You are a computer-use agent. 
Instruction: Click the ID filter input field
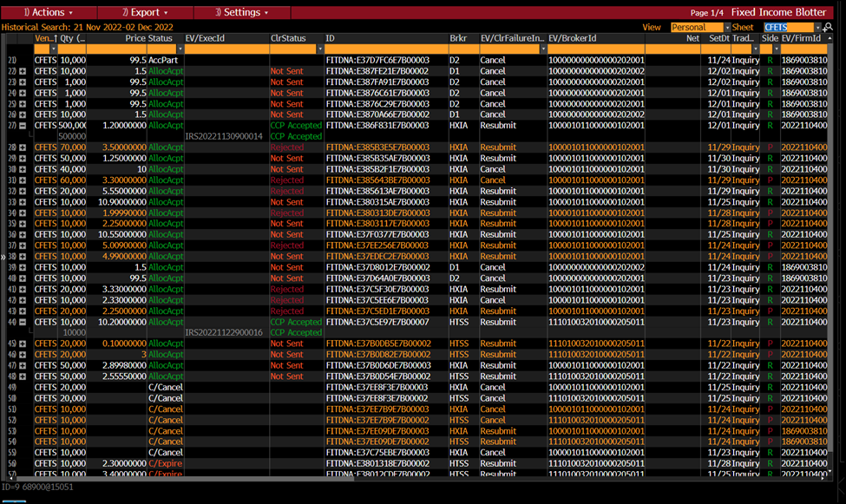[x=386, y=49]
